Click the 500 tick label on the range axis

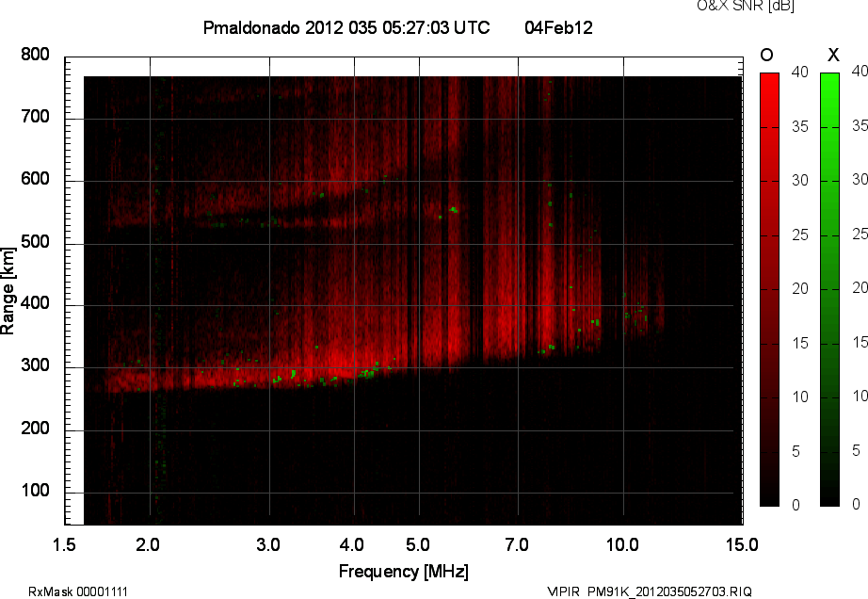pyautogui.click(x=36, y=242)
